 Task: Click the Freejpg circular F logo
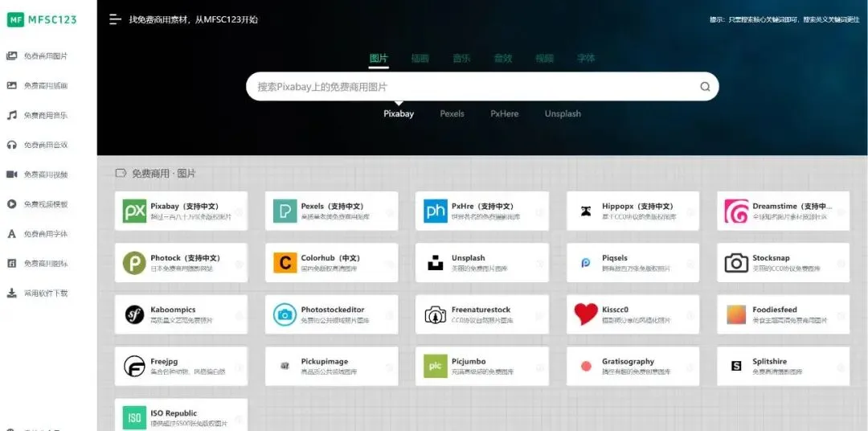point(134,366)
